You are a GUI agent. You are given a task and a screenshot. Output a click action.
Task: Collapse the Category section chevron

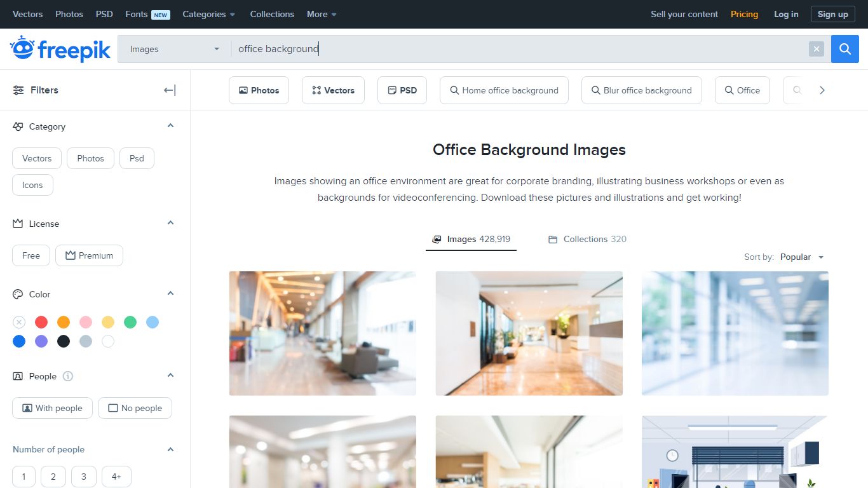[x=170, y=126]
